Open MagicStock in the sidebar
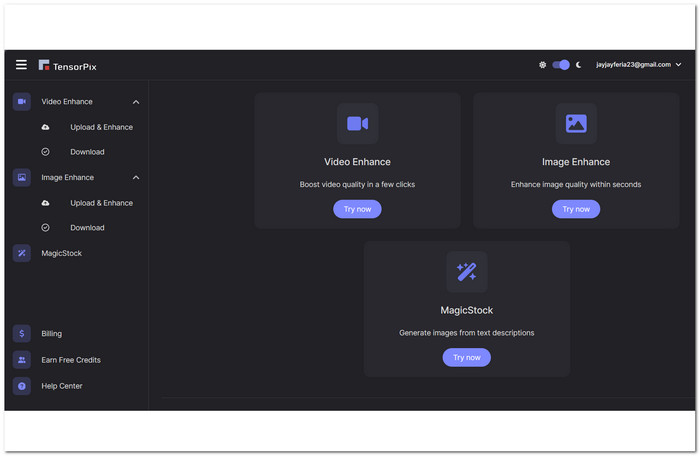The width and height of the screenshot is (700, 456). point(62,253)
